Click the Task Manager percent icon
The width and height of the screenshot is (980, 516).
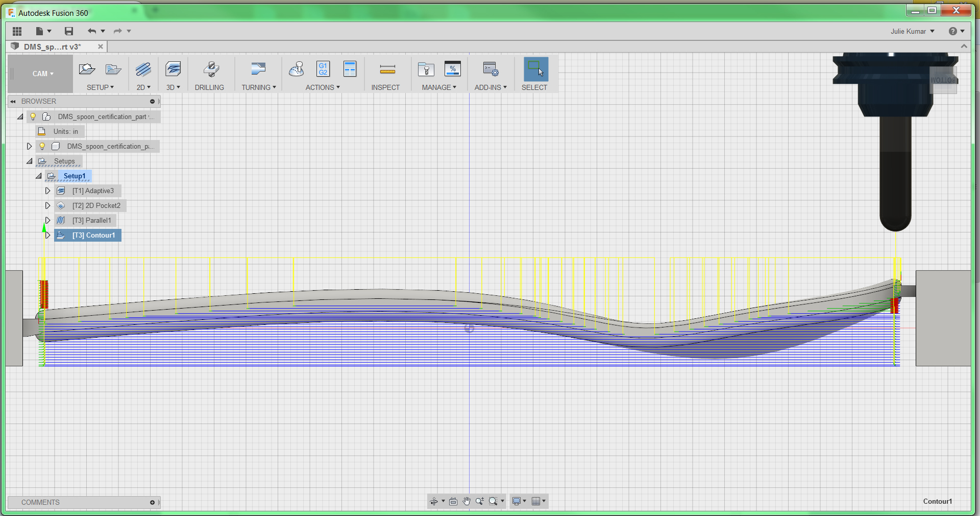pos(453,69)
